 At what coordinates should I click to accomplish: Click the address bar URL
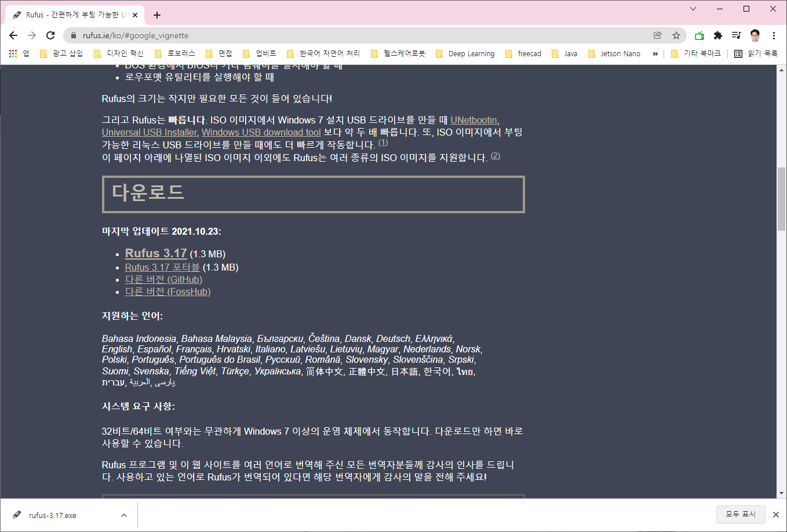click(136, 35)
